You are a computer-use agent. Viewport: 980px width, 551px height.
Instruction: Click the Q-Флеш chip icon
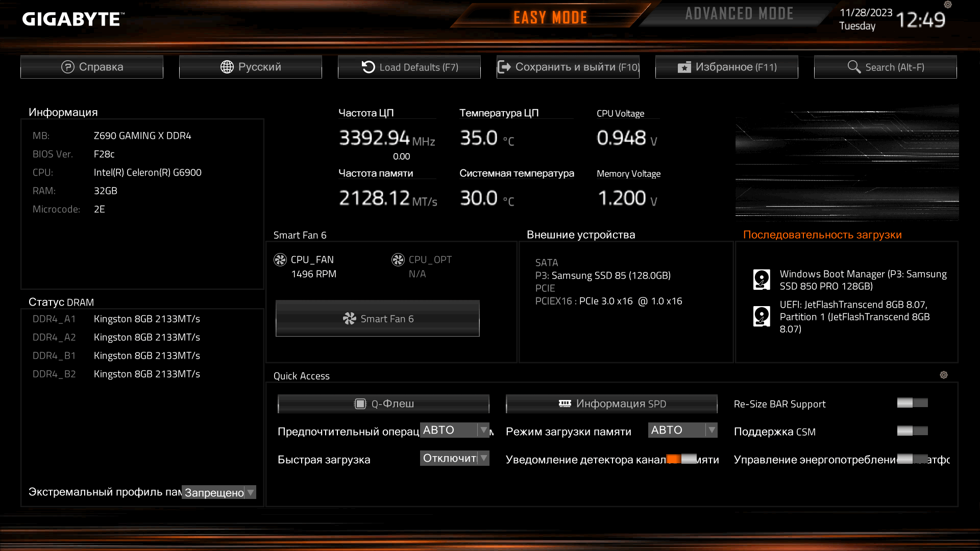coord(360,404)
